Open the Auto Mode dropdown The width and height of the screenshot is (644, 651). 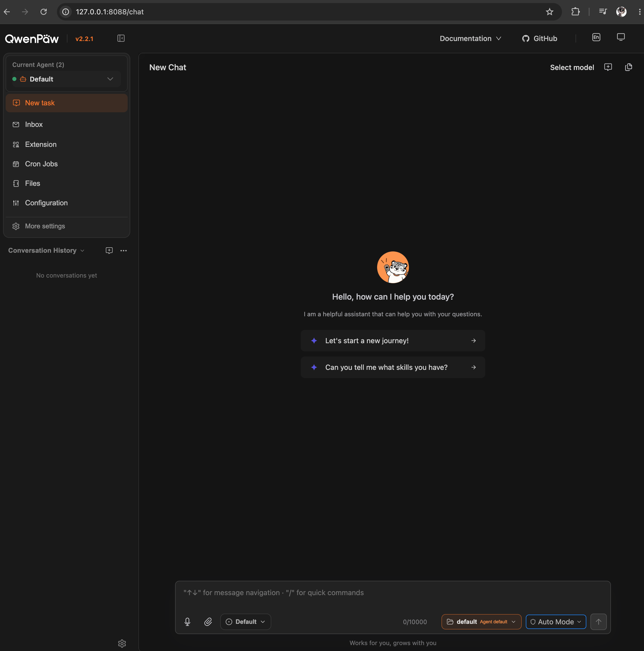(x=556, y=622)
